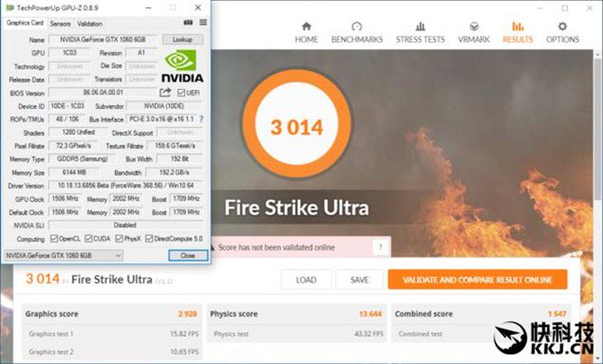The height and width of the screenshot is (364, 603).
Task: Toggle the CUDA checkbox
Action: 88,239
